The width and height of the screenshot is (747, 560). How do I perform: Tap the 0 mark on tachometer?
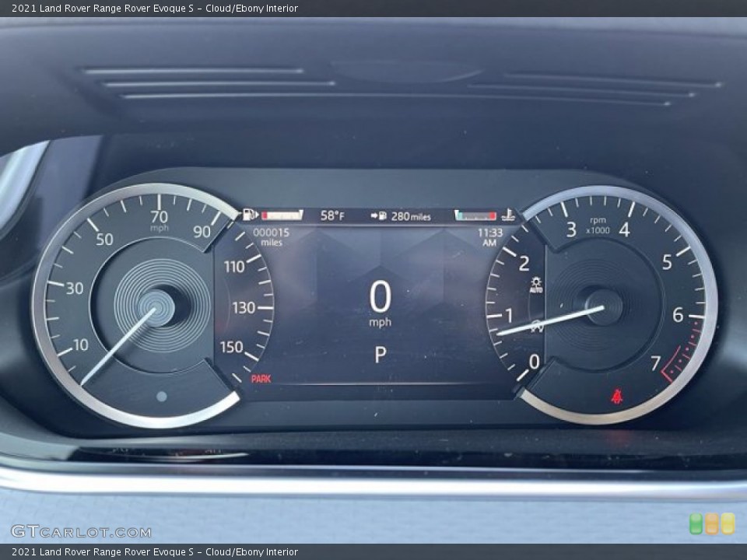(x=534, y=362)
